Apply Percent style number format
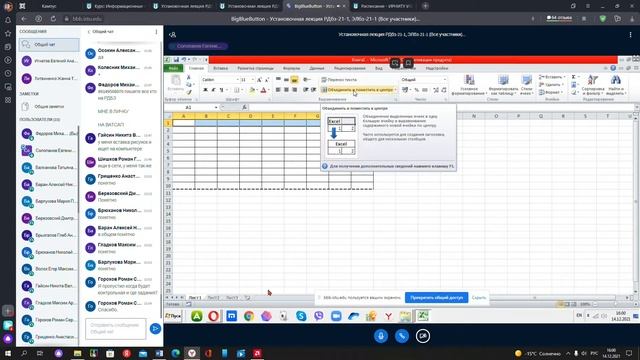 (x=416, y=90)
